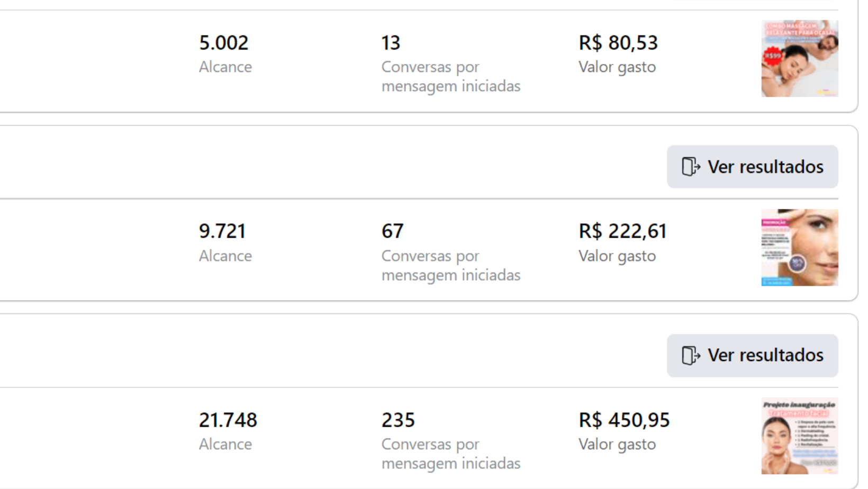Click the exit icon in the middle Ver resultados button
This screenshot has width=868, height=489.
point(691,167)
